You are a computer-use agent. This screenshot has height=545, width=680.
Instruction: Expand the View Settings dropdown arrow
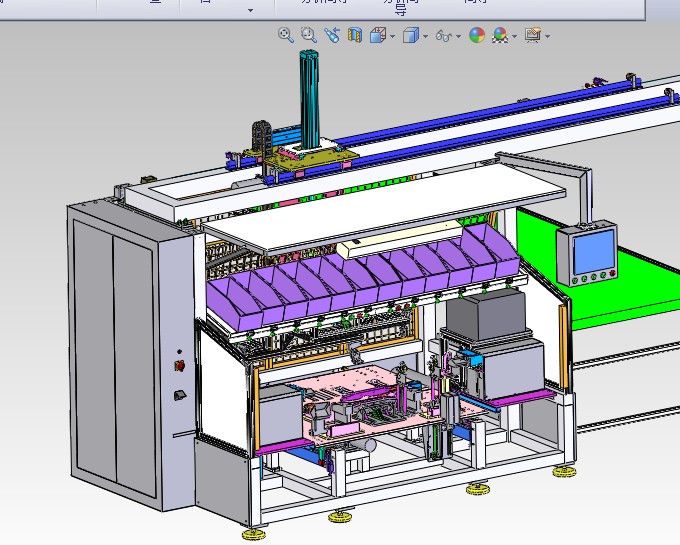pyautogui.click(x=547, y=37)
